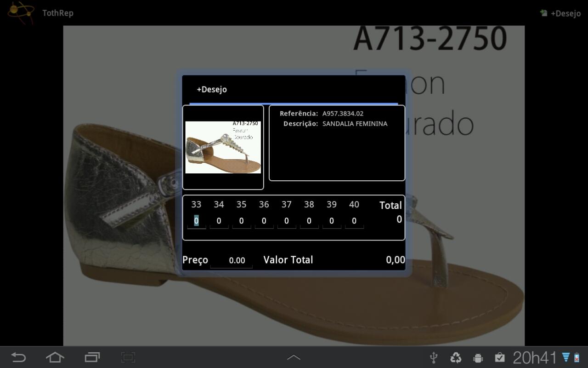Tap the screenshot capture icon in nav bar

128,357
